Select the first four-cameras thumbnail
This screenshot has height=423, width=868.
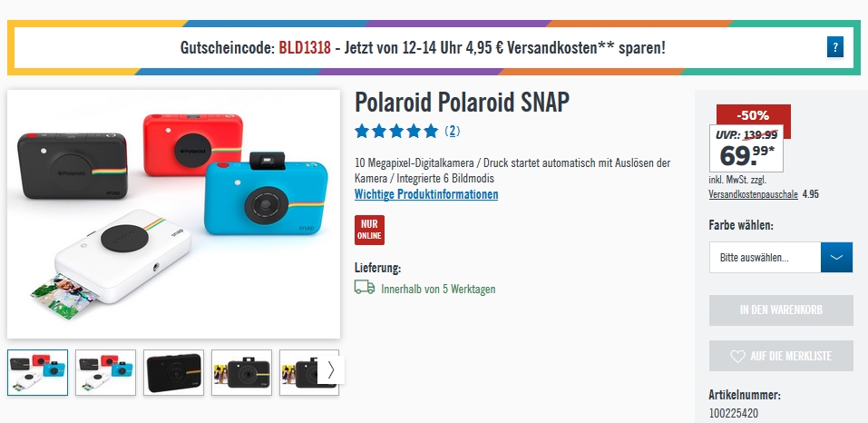pyautogui.click(x=38, y=372)
